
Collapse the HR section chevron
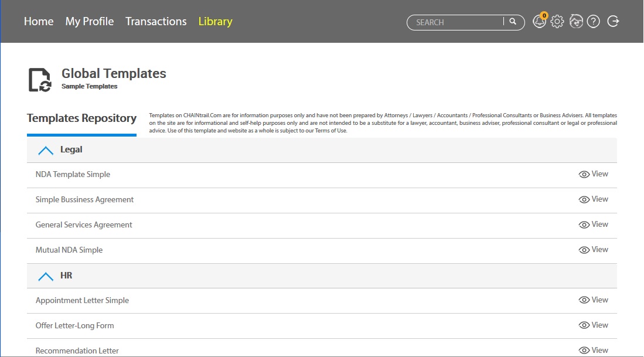46,276
